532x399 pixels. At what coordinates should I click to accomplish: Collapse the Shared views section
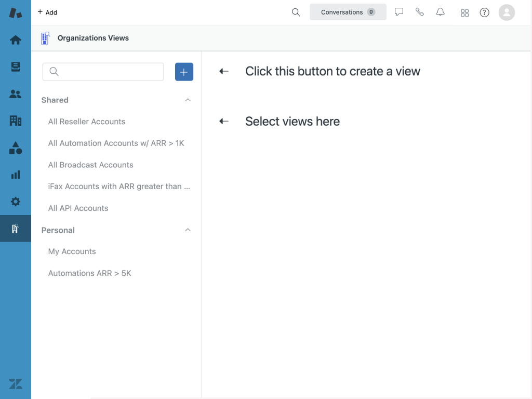188,100
